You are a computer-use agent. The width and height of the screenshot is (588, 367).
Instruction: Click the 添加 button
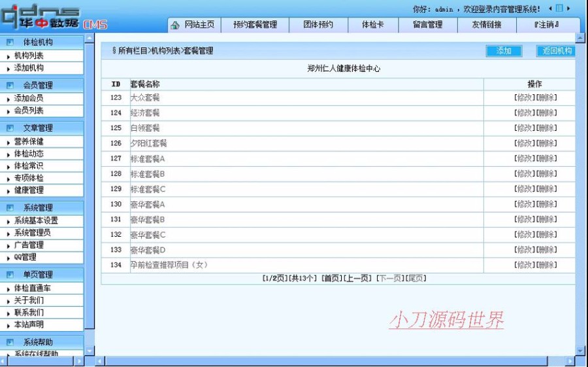click(x=504, y=51)
